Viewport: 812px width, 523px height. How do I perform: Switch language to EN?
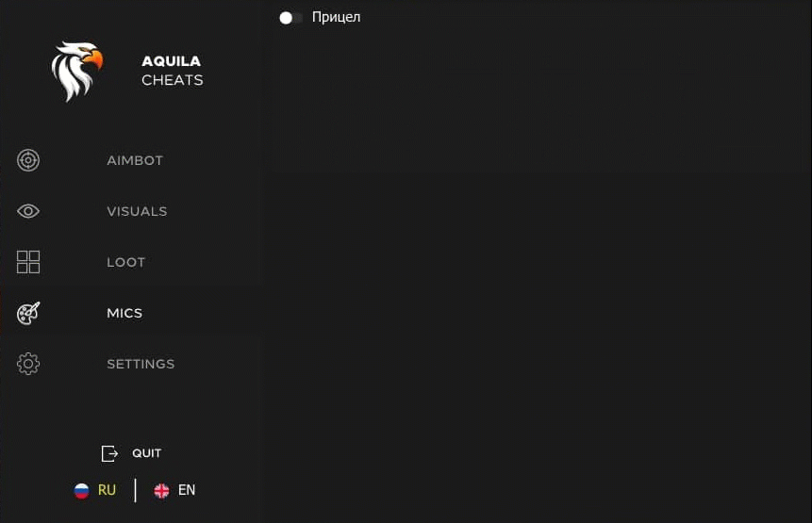[x=187, y=490]
